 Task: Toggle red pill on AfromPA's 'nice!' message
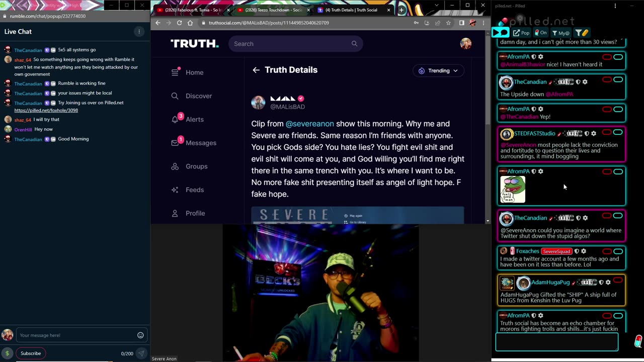coord(607,57)
